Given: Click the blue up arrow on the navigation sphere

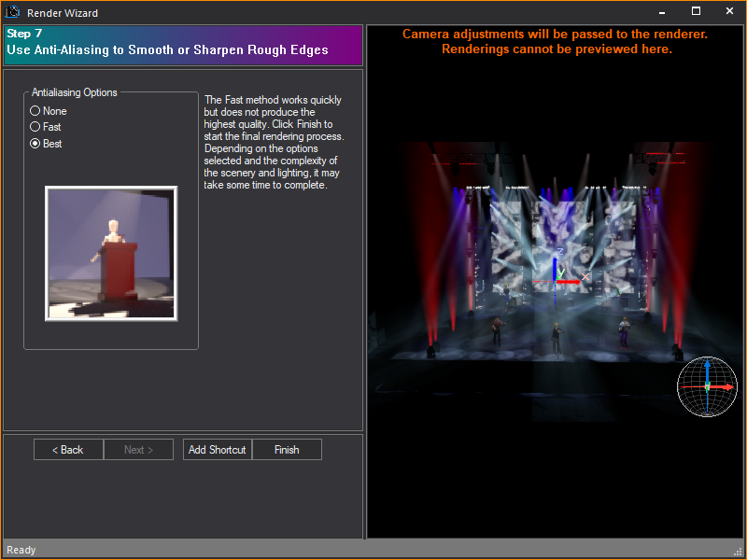Looking at the screenshot, I should tap(708, 366).
